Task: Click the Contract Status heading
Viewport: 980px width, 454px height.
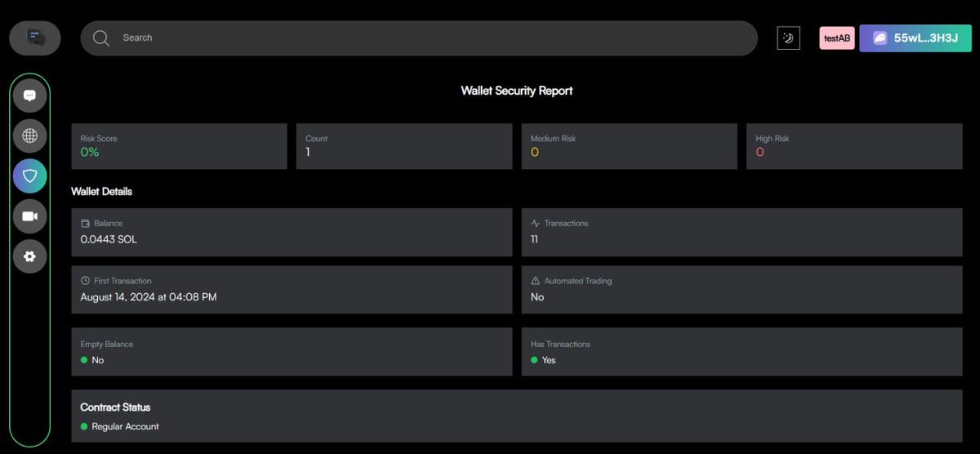Action: point(115,407)
